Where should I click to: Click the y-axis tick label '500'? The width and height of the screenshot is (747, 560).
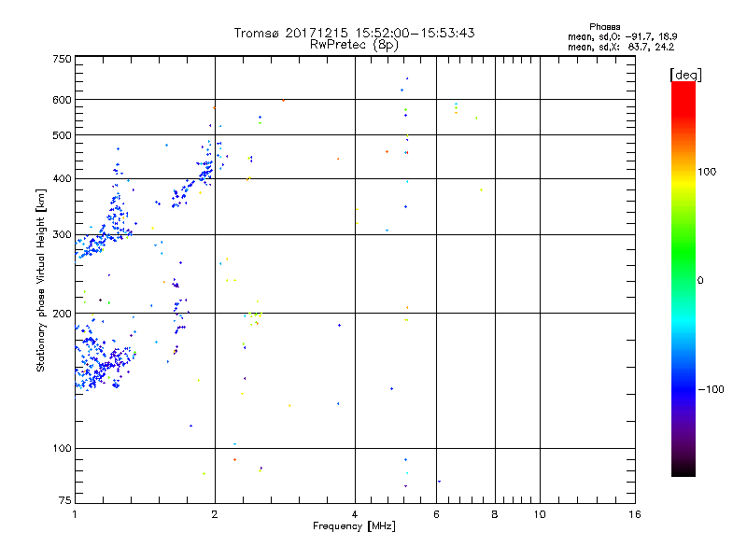point(62,135)
